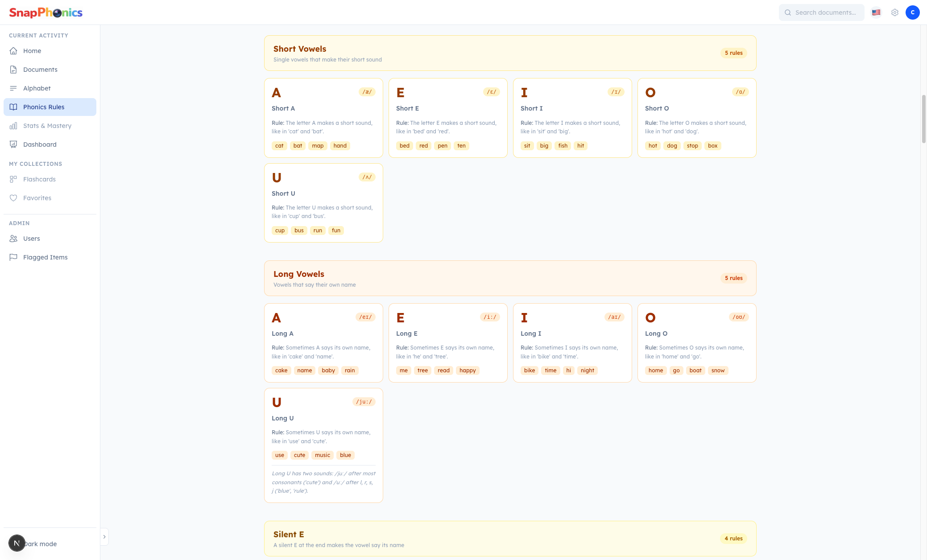Click the page vertical scrollbar thumb
927x560 pixels.
click(924, 119)
